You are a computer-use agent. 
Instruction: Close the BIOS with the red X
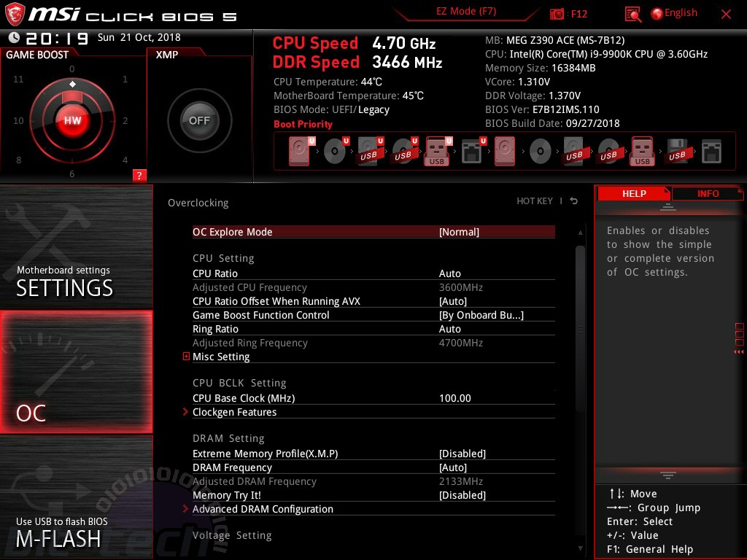pos(726,15)
